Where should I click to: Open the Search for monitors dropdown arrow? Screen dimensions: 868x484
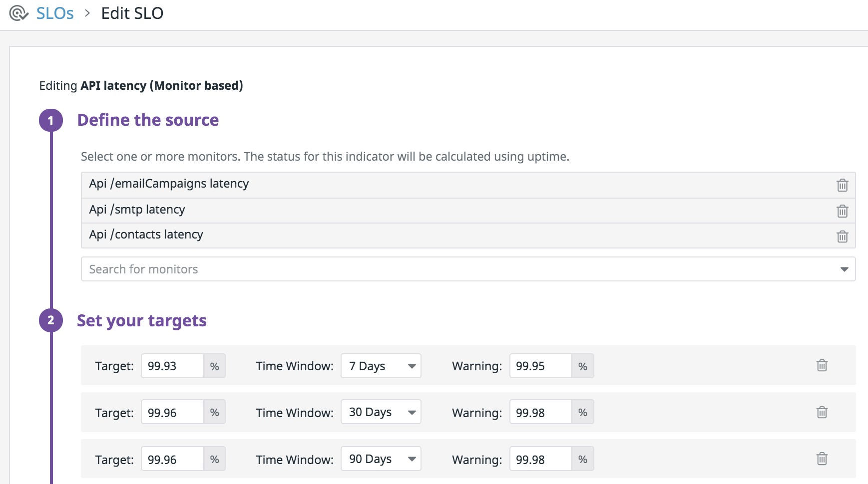point(844,269)
